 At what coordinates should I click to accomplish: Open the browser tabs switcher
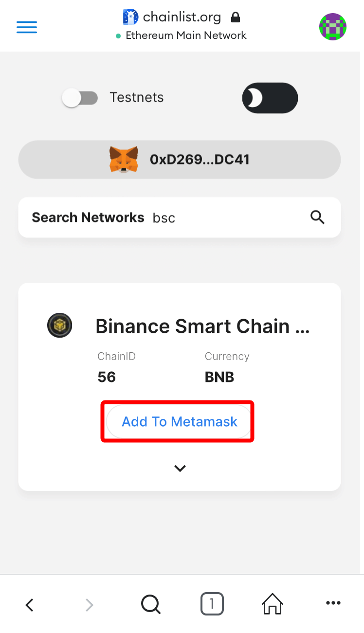pyautogui.click(x=212, y=604)
